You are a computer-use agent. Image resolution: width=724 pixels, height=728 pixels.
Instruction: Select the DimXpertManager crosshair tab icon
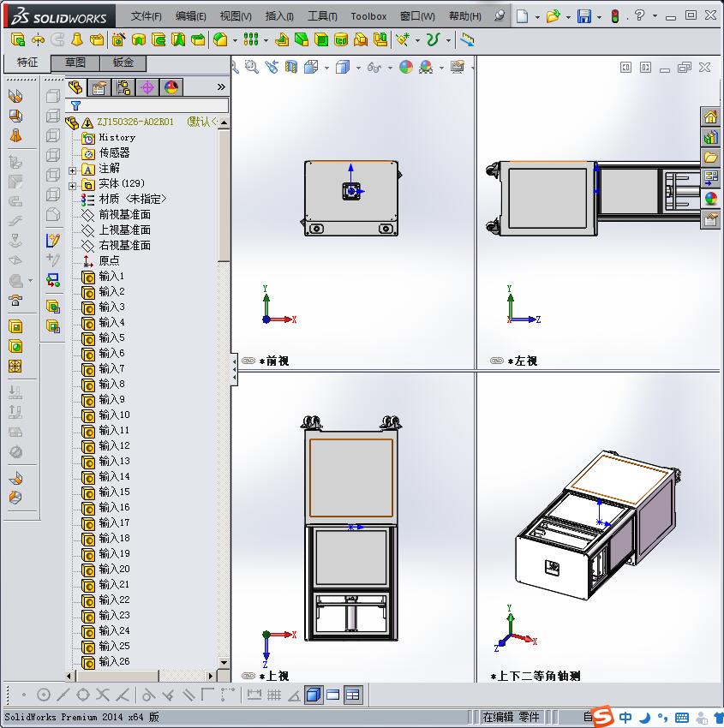[147, 87]
